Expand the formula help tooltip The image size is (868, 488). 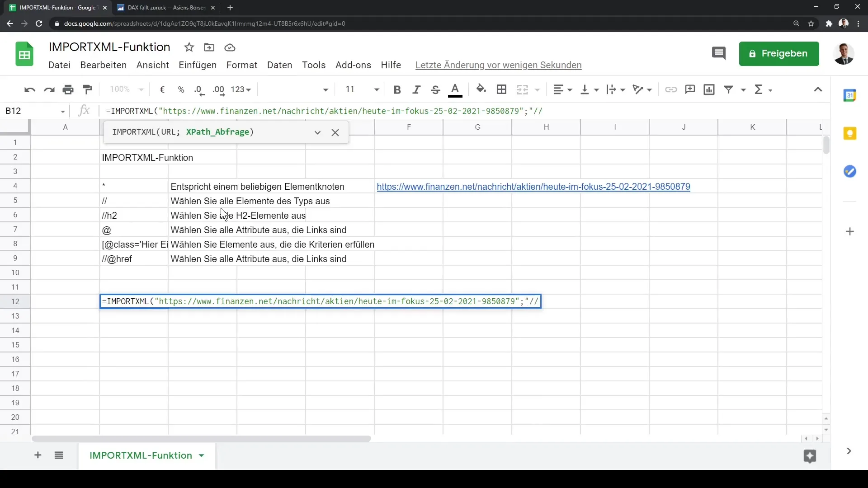point(317,132)
